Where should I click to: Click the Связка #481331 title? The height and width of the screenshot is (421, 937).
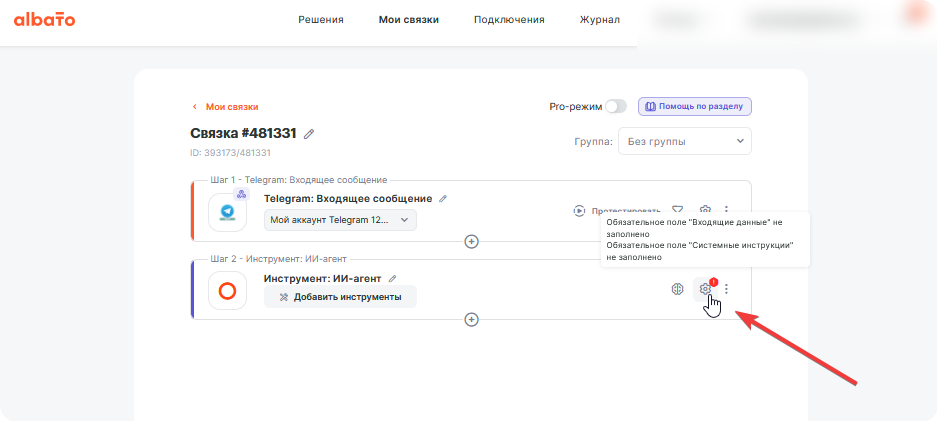[243, 133]
